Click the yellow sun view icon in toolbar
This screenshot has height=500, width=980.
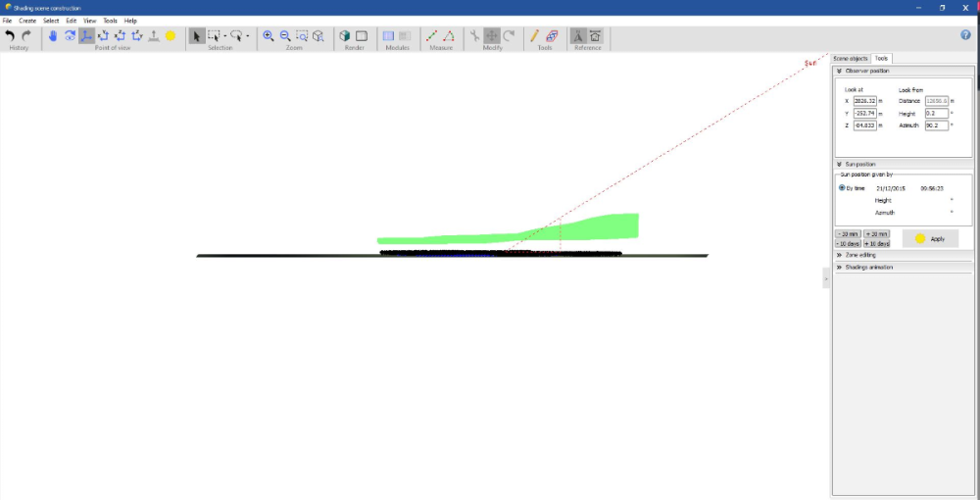tap(171, 35)
